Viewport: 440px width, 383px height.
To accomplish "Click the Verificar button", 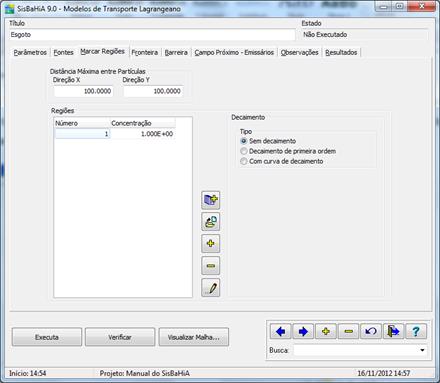I will click(x=120, y=337).
